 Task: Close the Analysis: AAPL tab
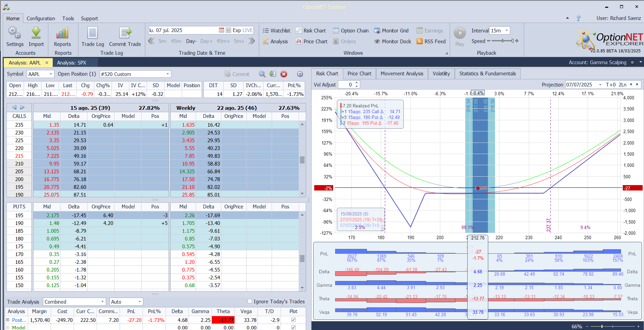(47, 62)
